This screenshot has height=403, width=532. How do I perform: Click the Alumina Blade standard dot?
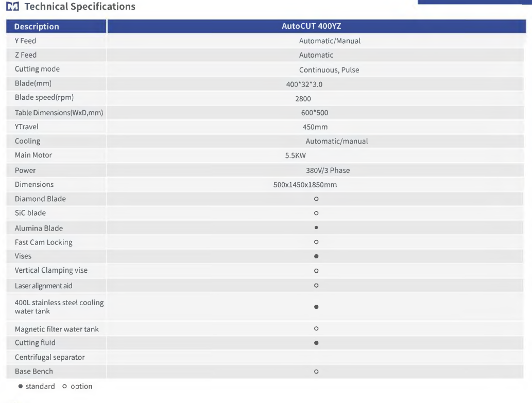[316, 228]
